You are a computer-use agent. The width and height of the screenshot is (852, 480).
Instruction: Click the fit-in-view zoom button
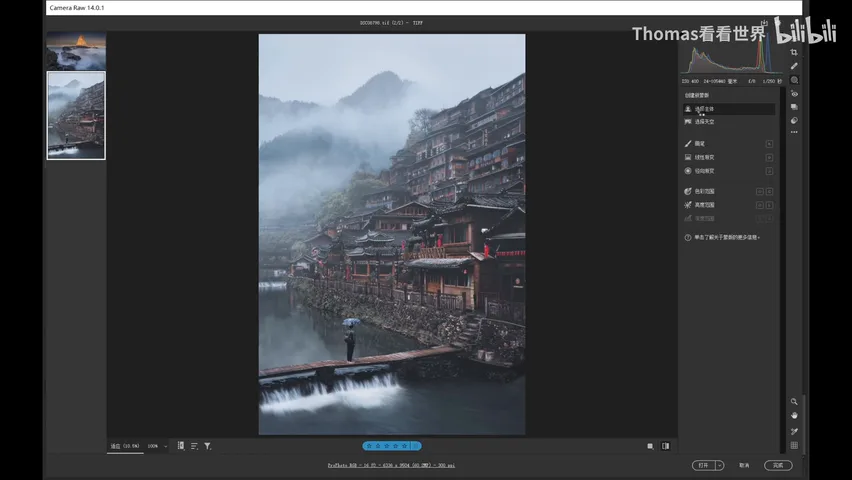[125, 446]
